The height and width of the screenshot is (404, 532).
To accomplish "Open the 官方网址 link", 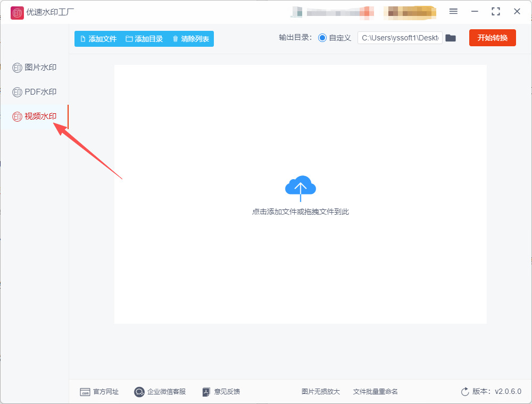I will [99, 392].
